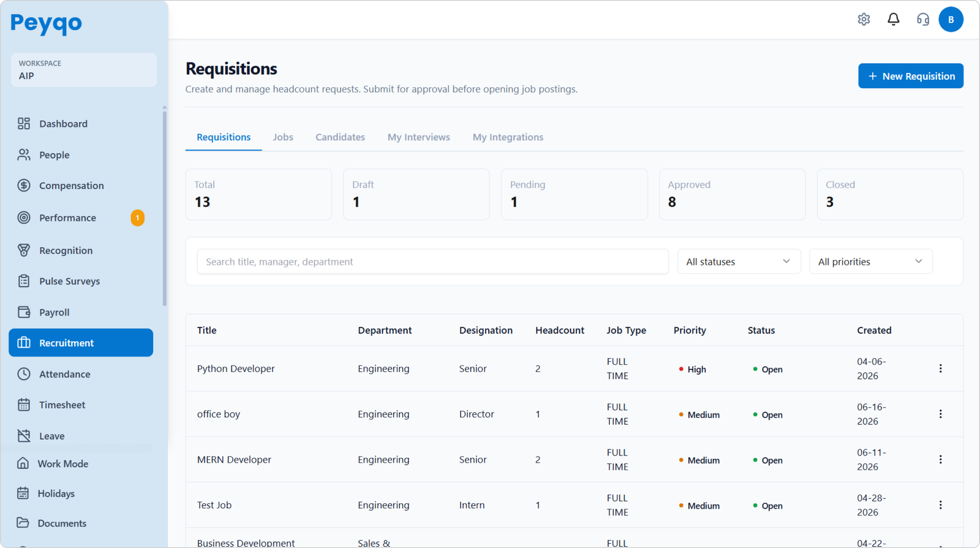Click the Test Job title cell
Screen dimensions: 980x548
214,505
